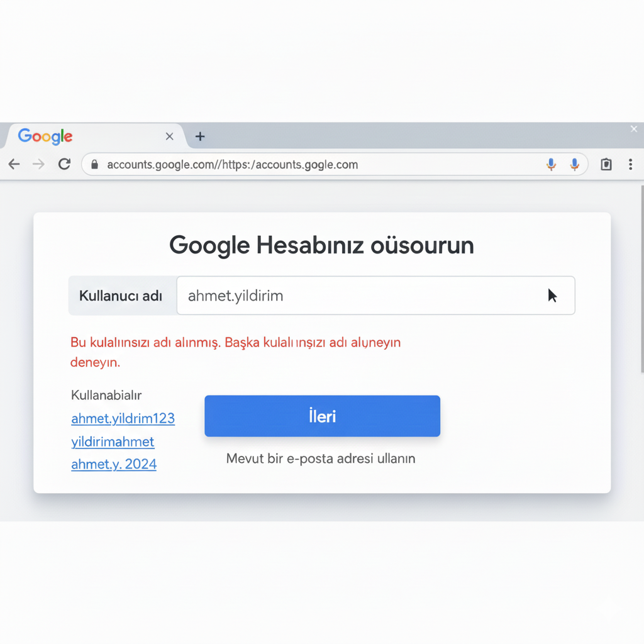Image resolution: width=644 pixels, height=644 pixels.
Task: Close the Google tab
Action: [169, 136]
